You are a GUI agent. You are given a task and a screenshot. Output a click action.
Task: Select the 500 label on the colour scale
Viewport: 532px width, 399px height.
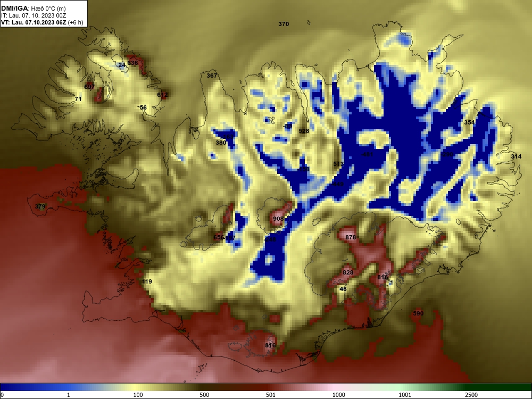point(204,395)
